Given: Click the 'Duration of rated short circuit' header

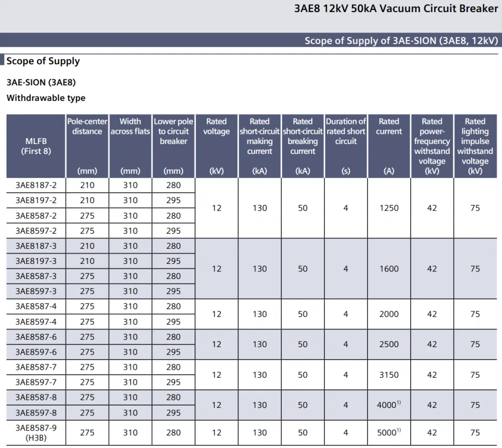Looking at the screenshot, I should click(x=346, y=146).
